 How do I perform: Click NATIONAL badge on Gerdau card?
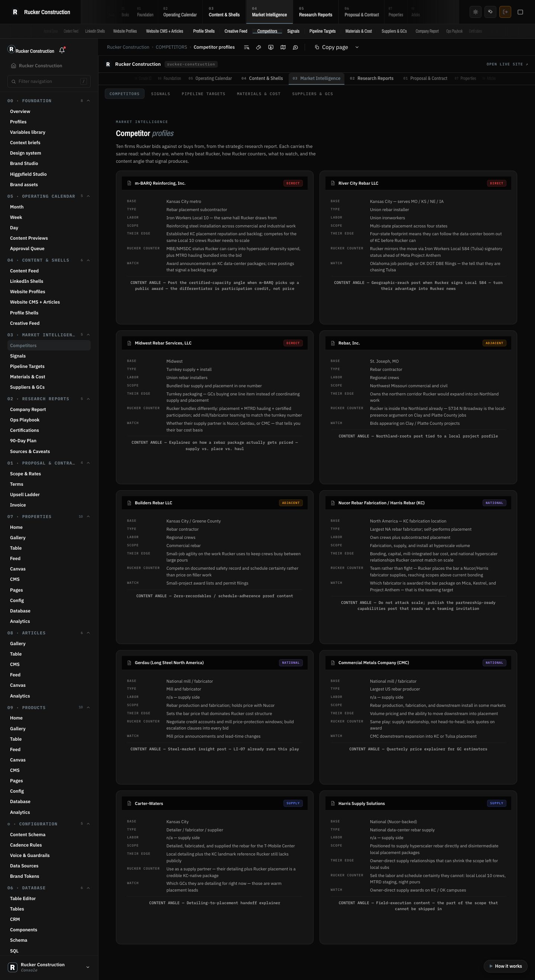[291, 663]
